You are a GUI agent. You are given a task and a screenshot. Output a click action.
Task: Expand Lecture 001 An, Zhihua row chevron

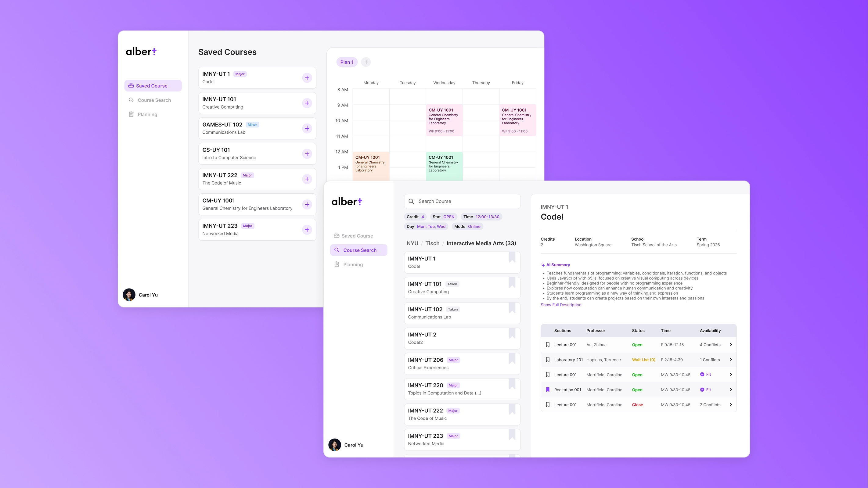coord(730,345)
